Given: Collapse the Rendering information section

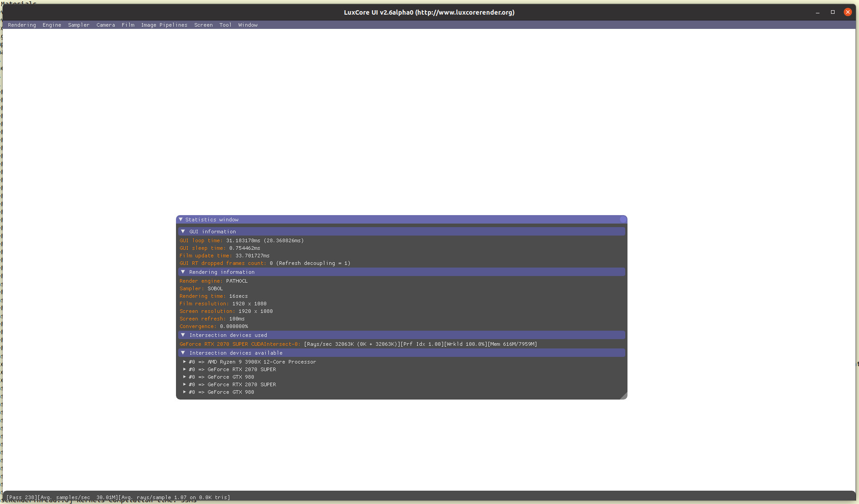Looking at the screenshot, I should point(183,272).
